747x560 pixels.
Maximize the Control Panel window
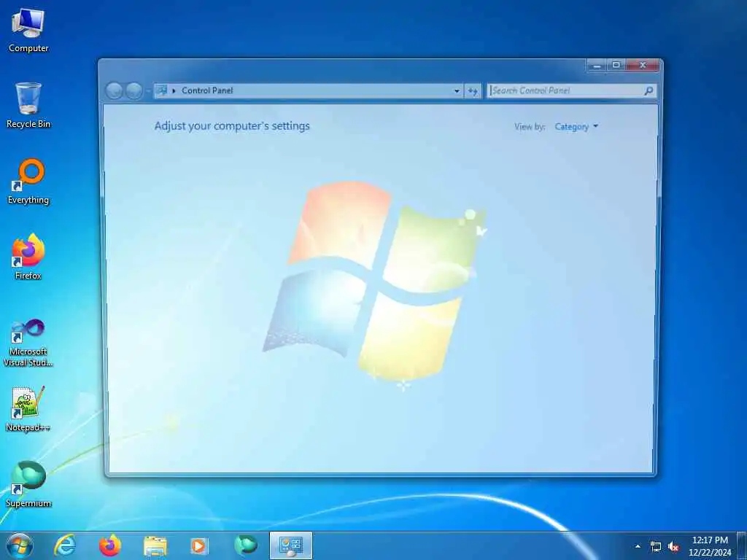(x=616, y=66)
